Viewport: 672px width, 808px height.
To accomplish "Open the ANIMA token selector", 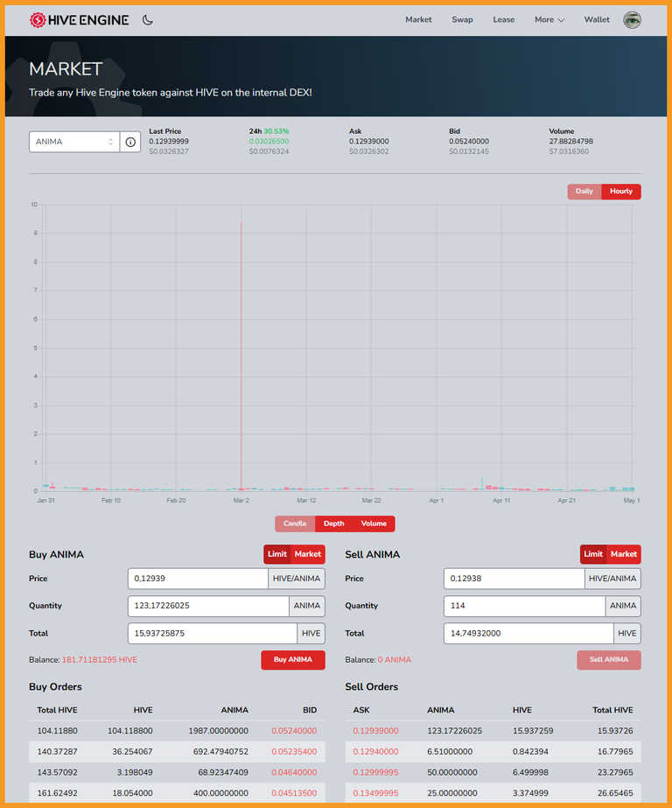I will (x=74, y=142).
